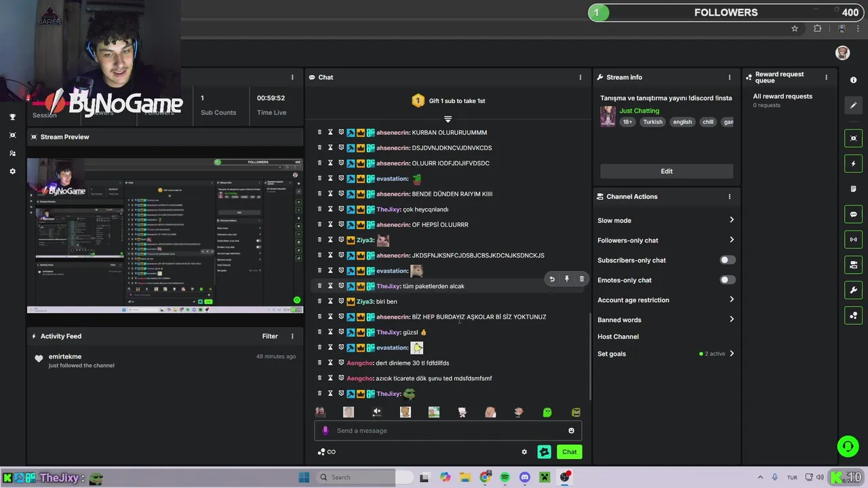868x488 pixels.
Task: Open the browser extensions puzzle icon
Action: pos(817,28)
